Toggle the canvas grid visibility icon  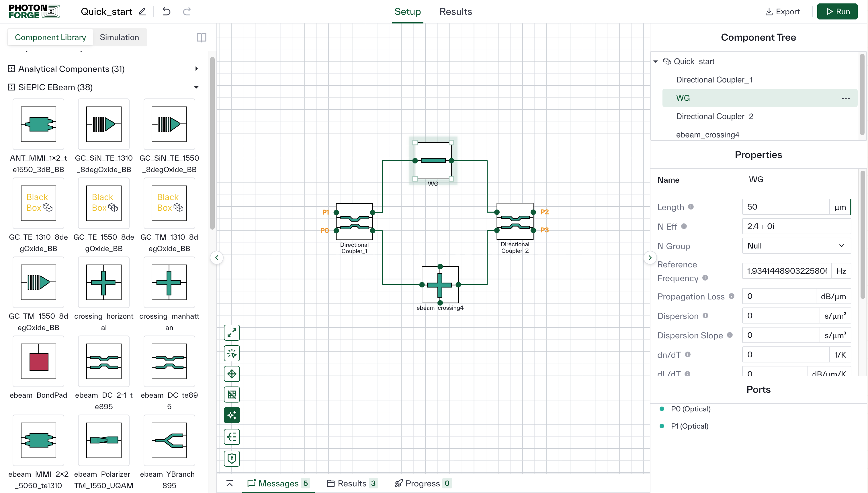click(232, 395)
